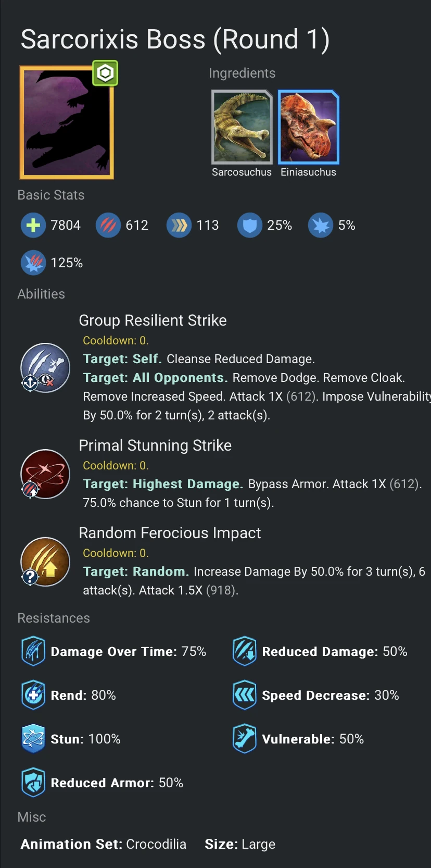Click the Damage Over Time resistance icon
This screenshot has height=868, width=431.
33,651
